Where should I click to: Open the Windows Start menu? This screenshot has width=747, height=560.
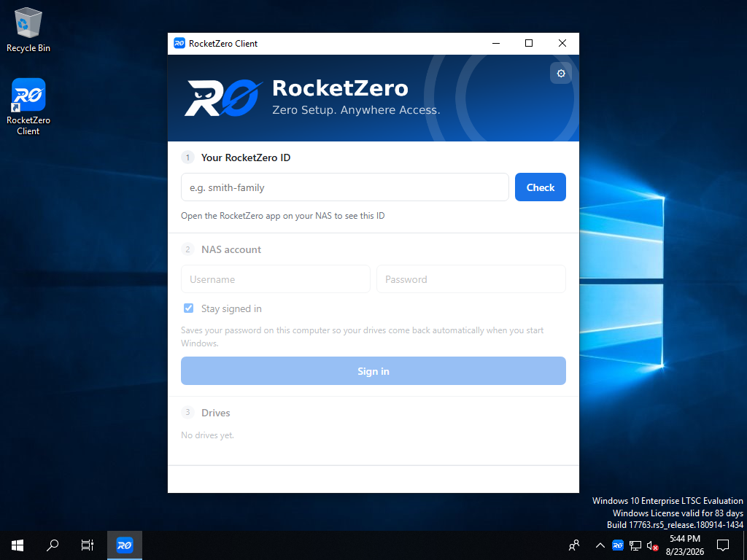[18, 545]
